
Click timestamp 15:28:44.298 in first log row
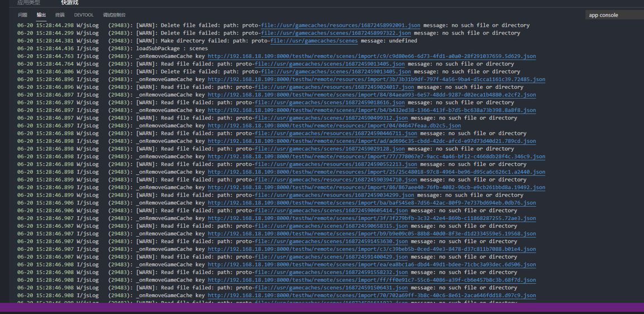click(55, 25)
